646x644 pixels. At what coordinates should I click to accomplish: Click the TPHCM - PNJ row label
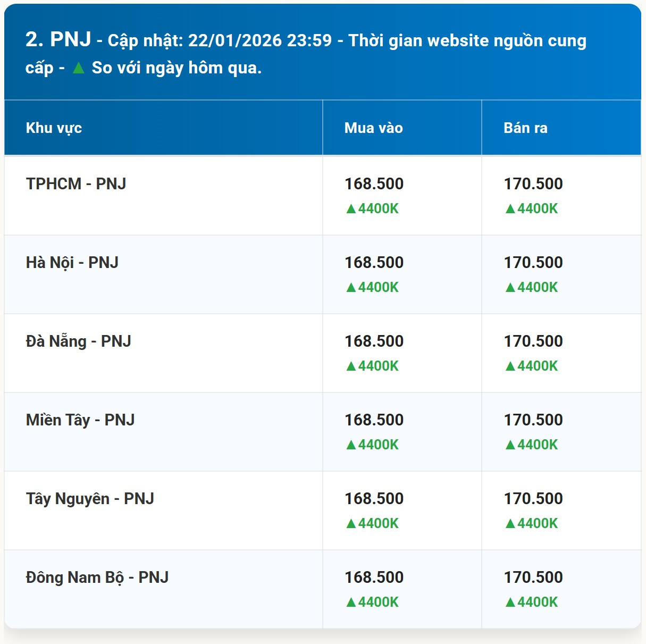[76, 183]
